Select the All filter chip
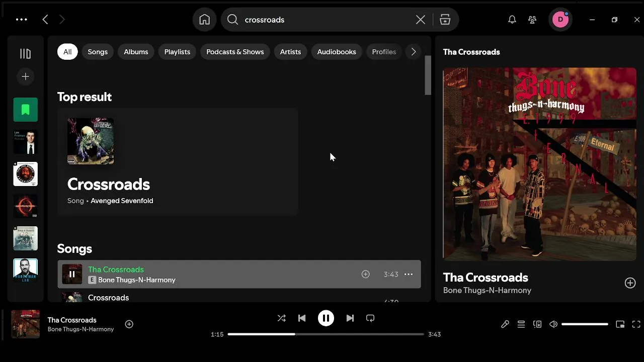 coord(67,52)
